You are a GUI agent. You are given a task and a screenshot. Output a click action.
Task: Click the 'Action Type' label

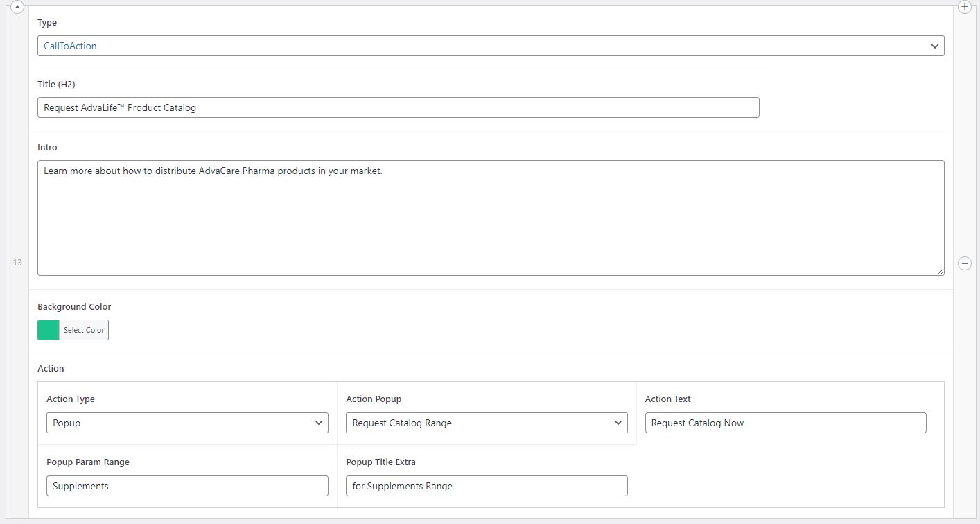71,399
